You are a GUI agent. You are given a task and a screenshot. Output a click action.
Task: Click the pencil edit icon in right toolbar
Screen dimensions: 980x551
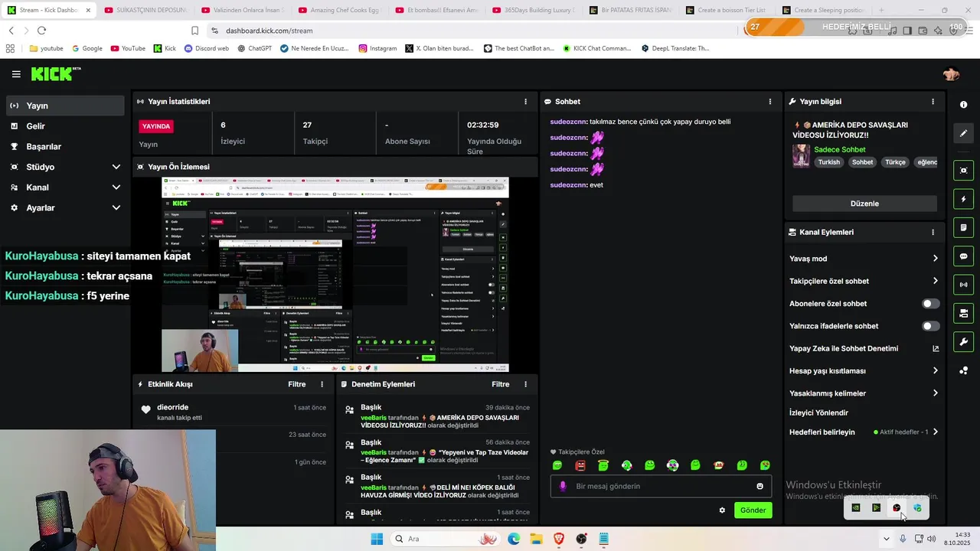(963, 133)
